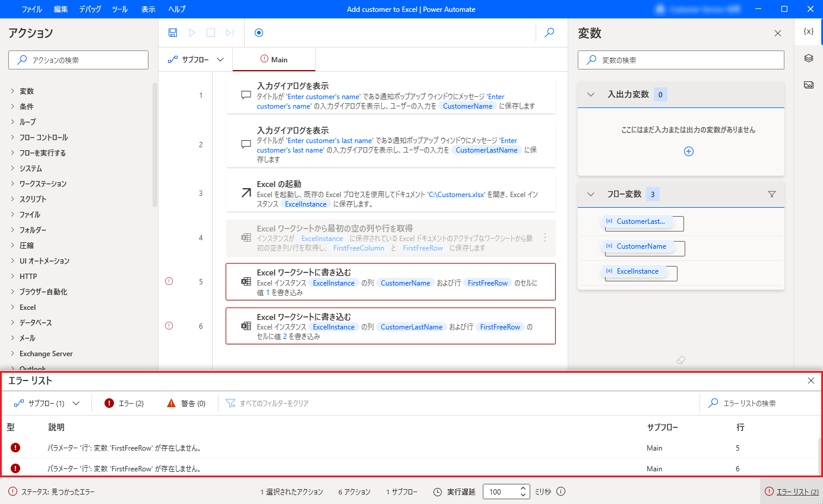Select the CustomerName flow variable

638,246
